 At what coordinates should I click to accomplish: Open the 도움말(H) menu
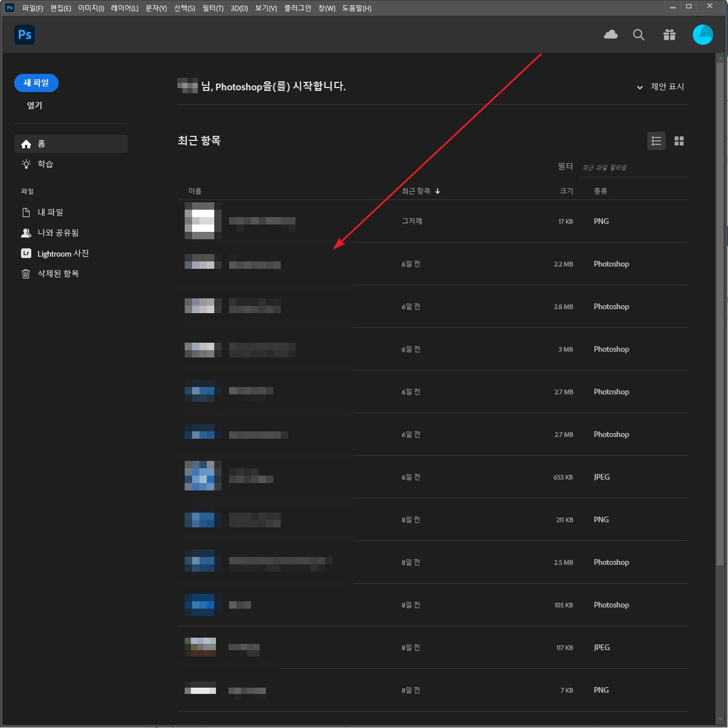point(357,8)
